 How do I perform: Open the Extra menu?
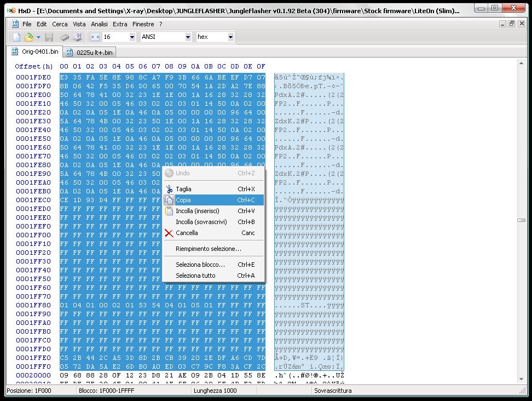(120, 24)
